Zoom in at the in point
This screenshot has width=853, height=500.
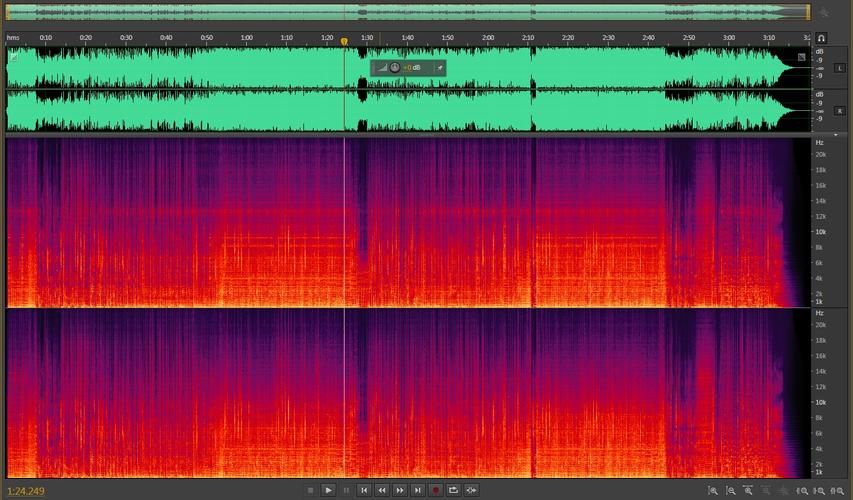[x=802, y=491]
